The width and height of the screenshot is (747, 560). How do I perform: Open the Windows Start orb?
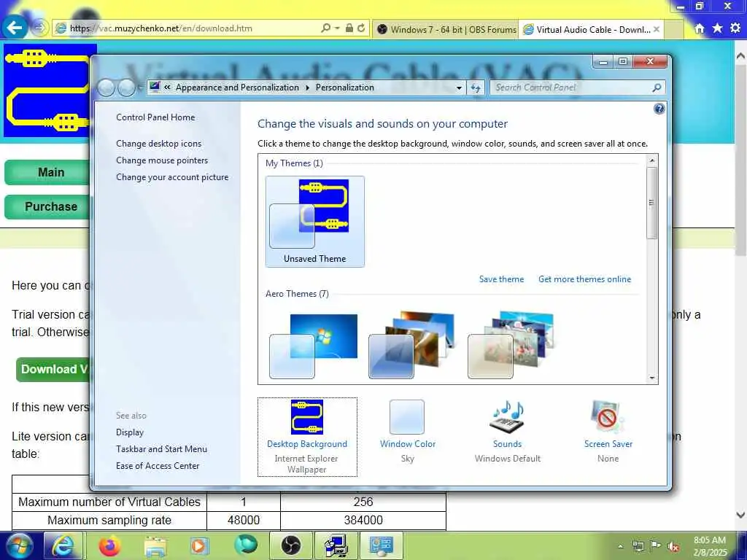[x=20, y=545]
